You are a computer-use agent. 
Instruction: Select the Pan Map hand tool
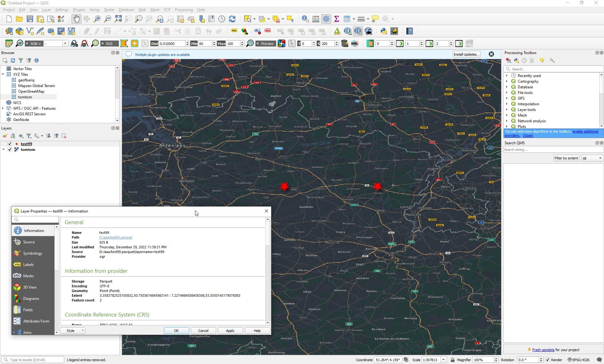[x=76, y=19]
